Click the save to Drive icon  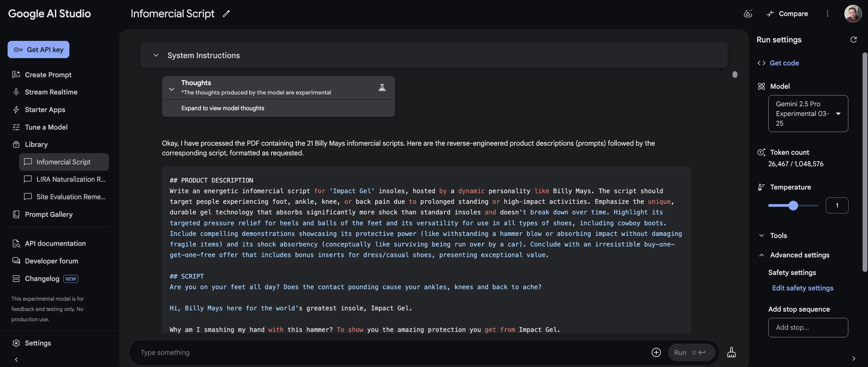[748, 13]
